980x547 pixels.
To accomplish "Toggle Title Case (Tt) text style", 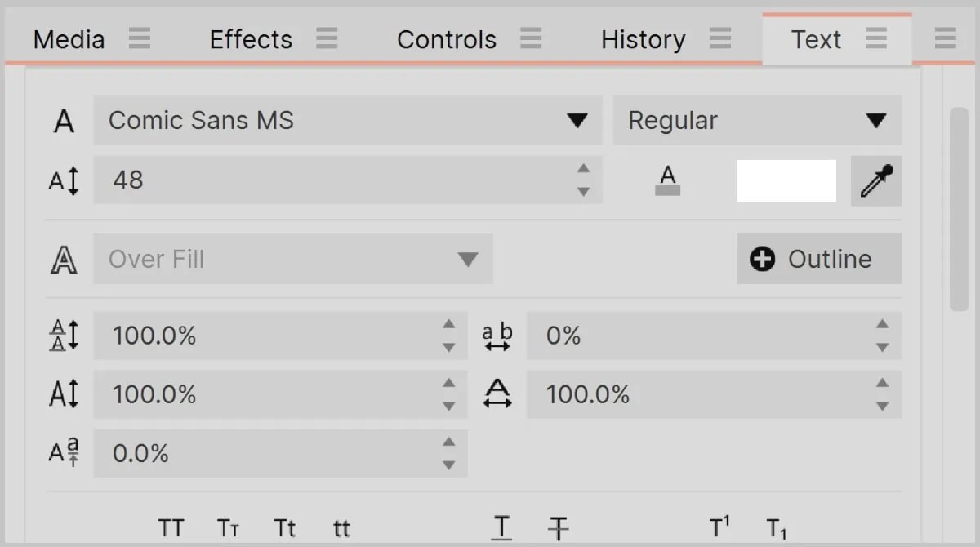I will tap(285, 528).
